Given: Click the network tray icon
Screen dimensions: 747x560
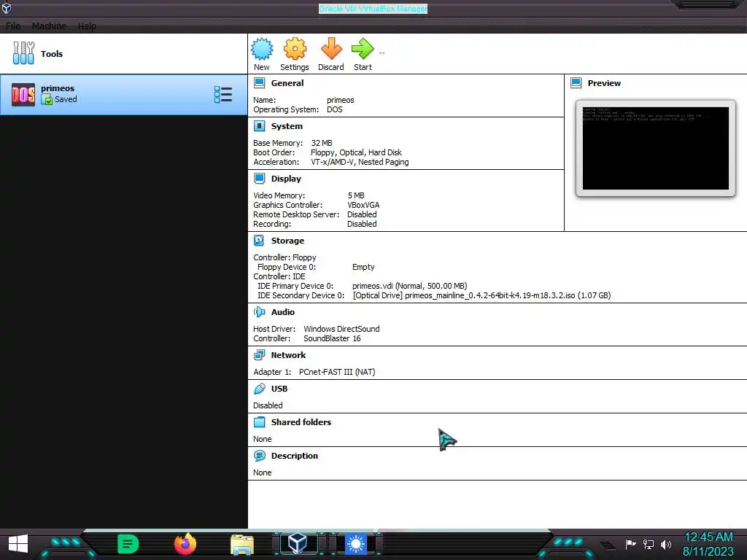Looking at the screenshot, I should (649, 544).
